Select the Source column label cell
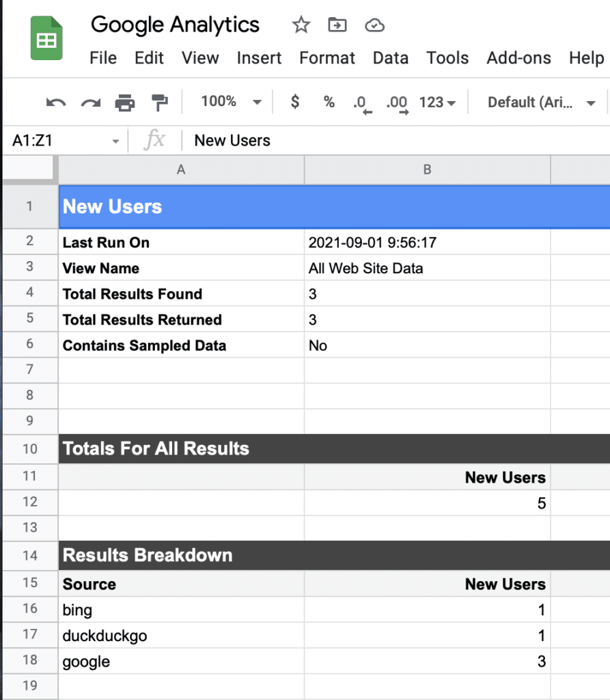The image size is (610, 700). (x=182, y=584)
